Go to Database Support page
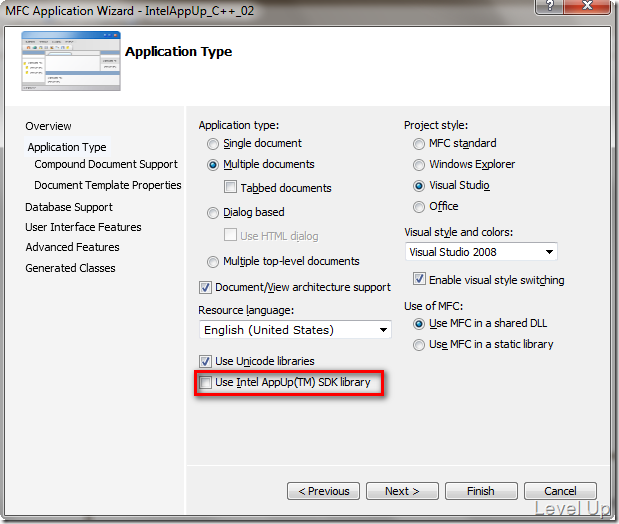This screenshot has width=619, height=524. (69, 207)
